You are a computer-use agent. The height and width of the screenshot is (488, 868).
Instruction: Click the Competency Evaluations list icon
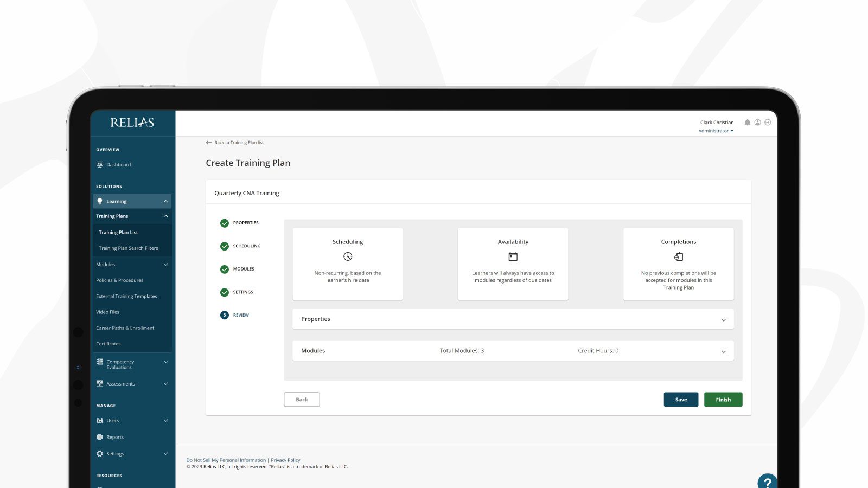tap(100, 362)
